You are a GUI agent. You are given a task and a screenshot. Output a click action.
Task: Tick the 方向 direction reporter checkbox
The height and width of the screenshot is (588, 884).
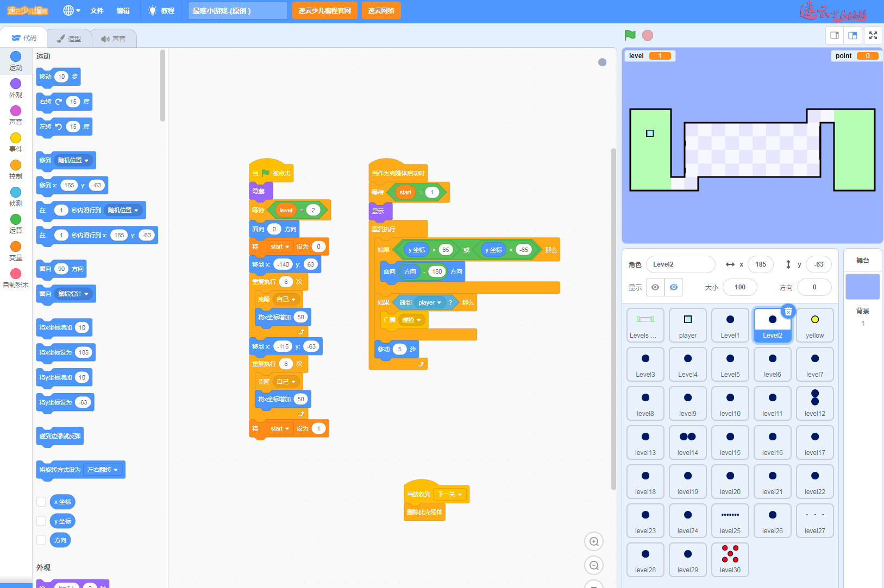(41, 540)
